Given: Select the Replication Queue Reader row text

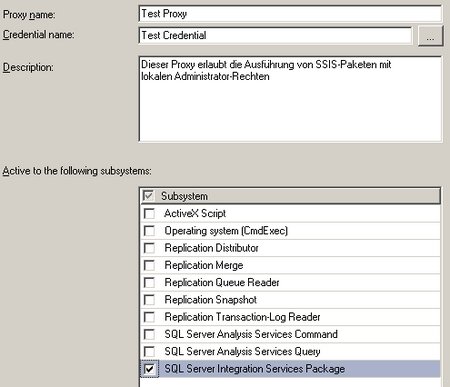Looking at the screenshot, I should point(222,283).
